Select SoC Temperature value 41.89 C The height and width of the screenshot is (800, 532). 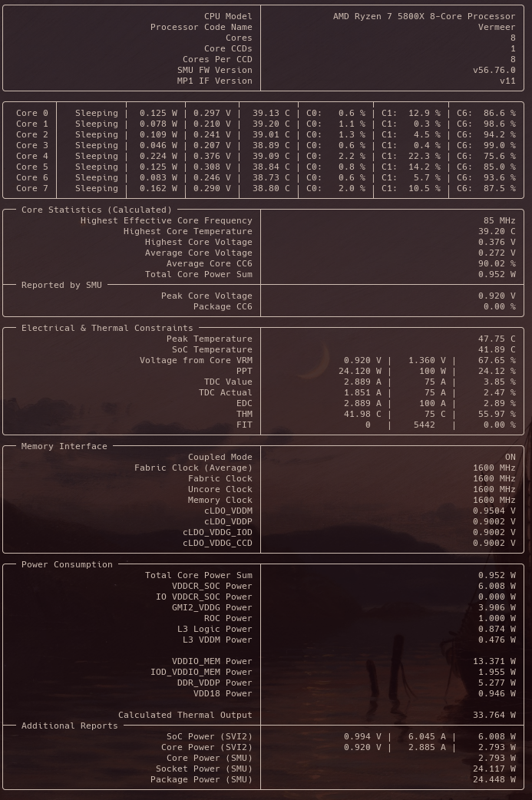[497, 349]
